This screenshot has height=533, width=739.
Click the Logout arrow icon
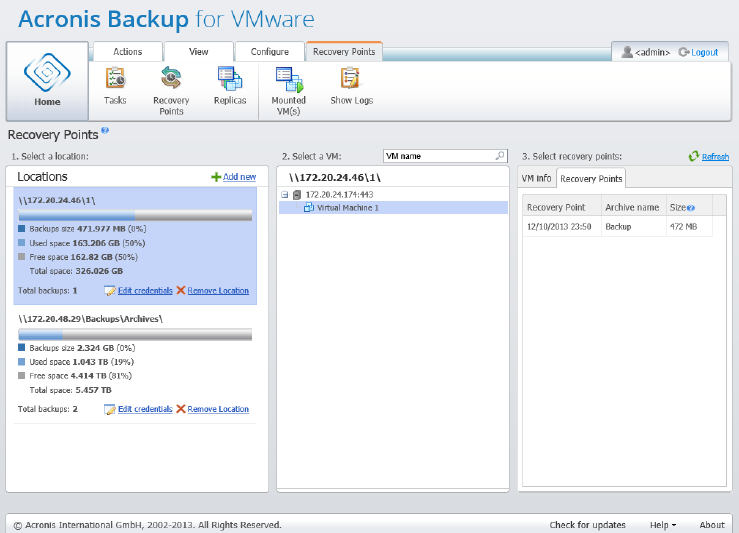click(x=684, y=52)
